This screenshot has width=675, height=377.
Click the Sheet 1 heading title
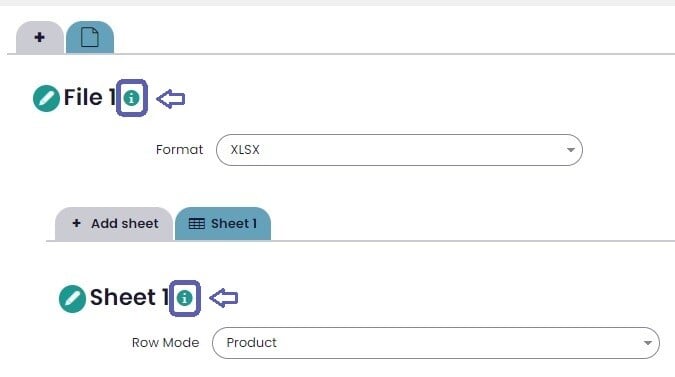coord(129,297)
